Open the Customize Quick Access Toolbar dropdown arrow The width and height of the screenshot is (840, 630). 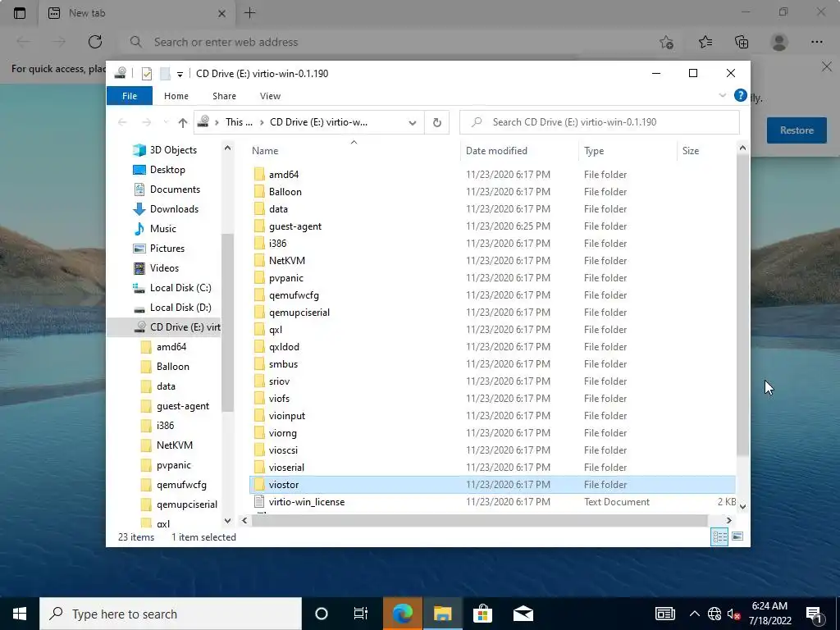180,74
